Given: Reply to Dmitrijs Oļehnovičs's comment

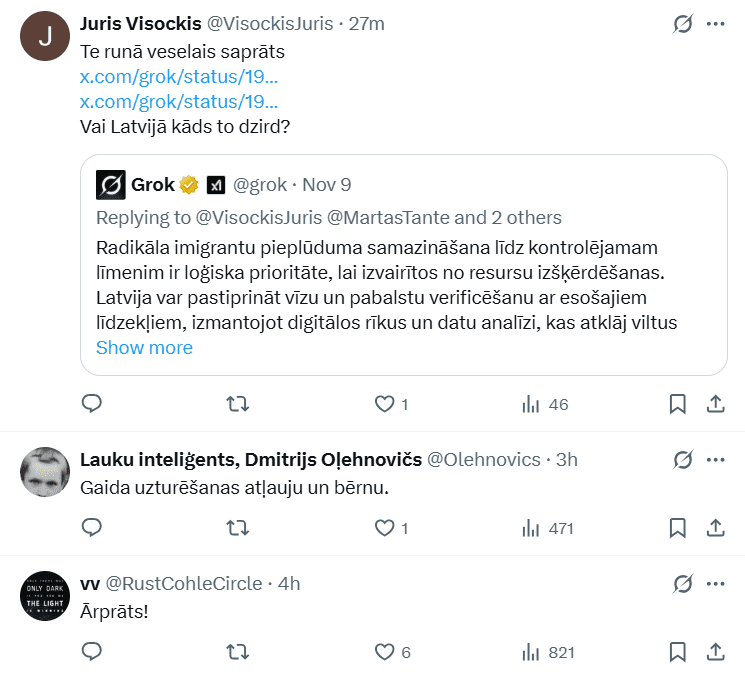Looking at the screenshot, I should tap(92, 528).
